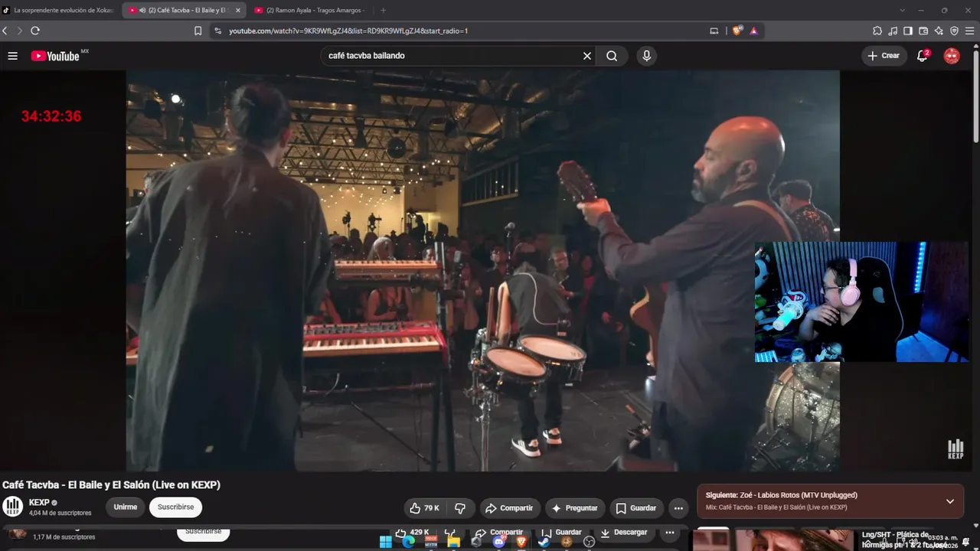Open the Brave VPN shield icon
The image size is (980, 551).
click(x=954, y=31)
